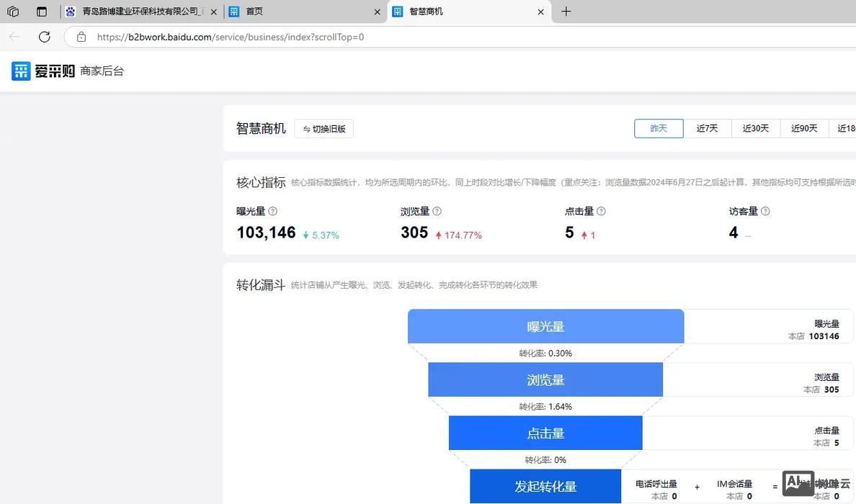856x504 pixels.
Task: Click the 智慧商机 tab favicon
Action: (397, 12)
